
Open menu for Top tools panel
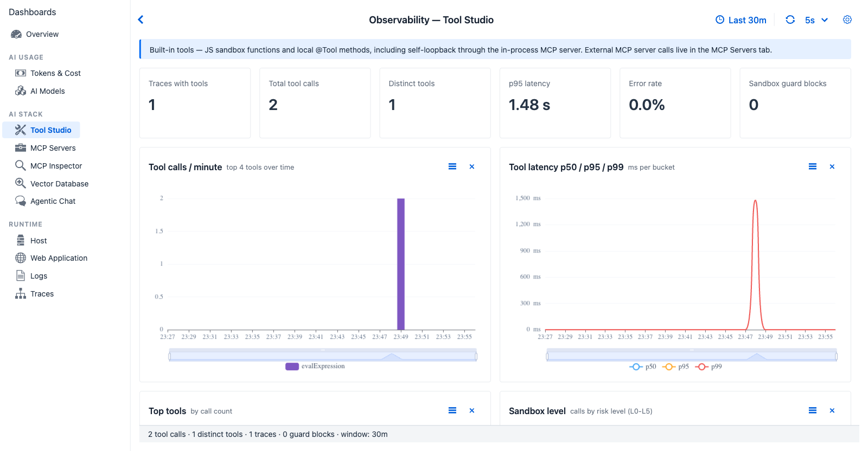click(x=452, y=410)
